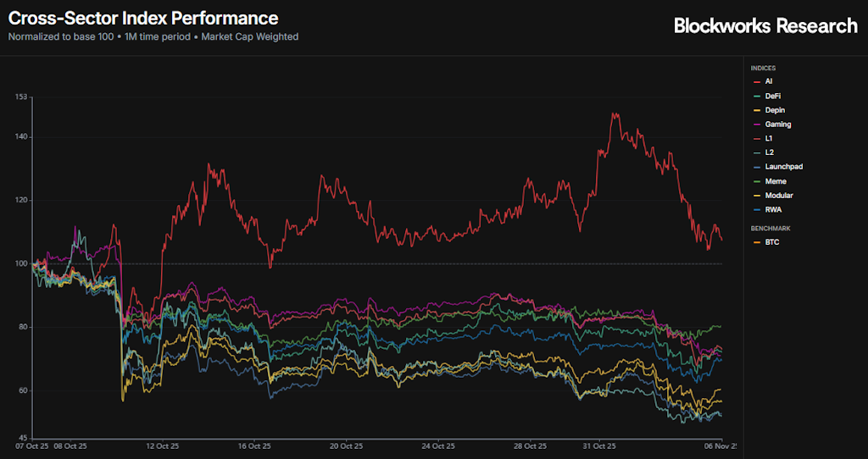Click the green Meme legend marker
Image resolution: width=868 pixels, height=459 pixels.
click(x=756, y=181)
